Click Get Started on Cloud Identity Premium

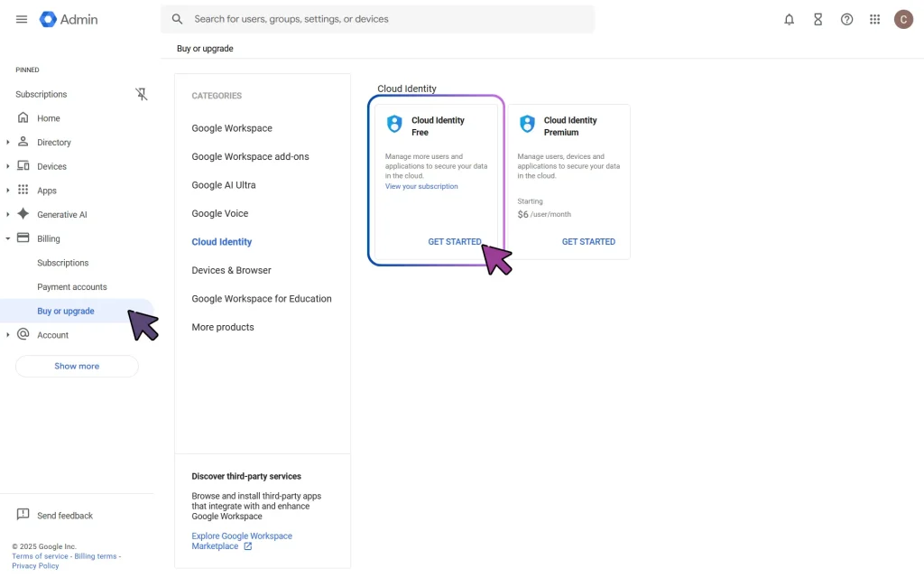[588, 242]
